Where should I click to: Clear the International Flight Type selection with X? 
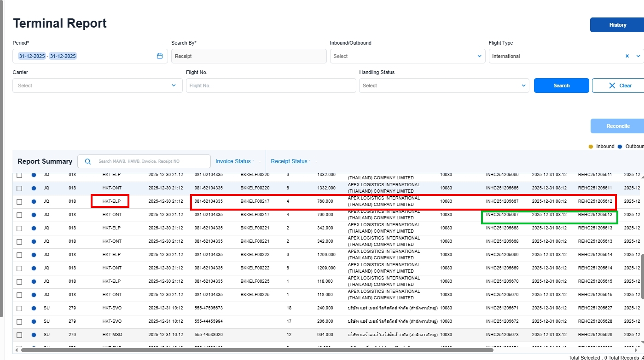627,56
